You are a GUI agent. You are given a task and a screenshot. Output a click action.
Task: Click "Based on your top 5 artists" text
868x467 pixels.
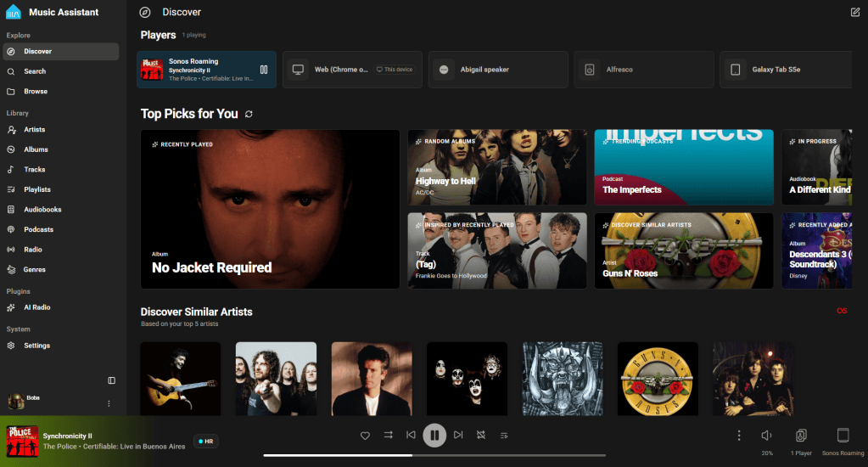[179, 324]
